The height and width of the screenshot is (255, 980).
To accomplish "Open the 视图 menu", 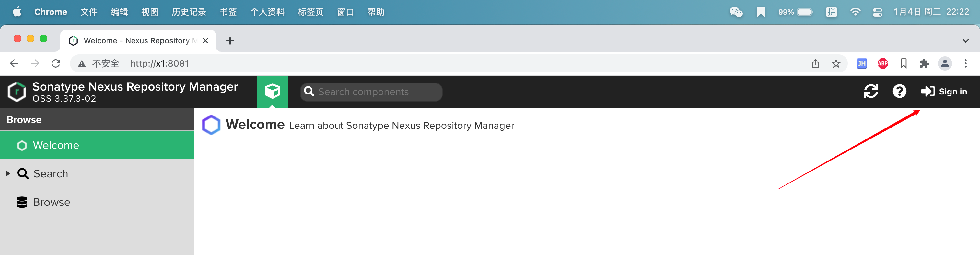I will (x=149, y=12).
